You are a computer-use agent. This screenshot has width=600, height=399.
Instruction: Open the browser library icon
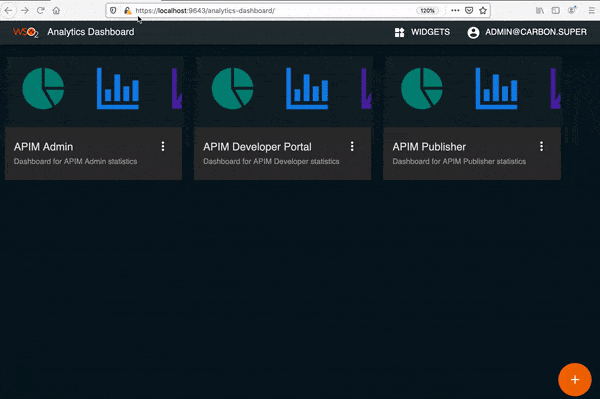click(540, 11)
